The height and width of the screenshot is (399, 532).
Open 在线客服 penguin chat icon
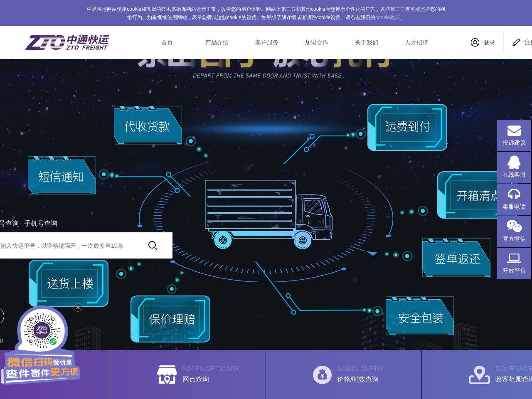[514, 163]
